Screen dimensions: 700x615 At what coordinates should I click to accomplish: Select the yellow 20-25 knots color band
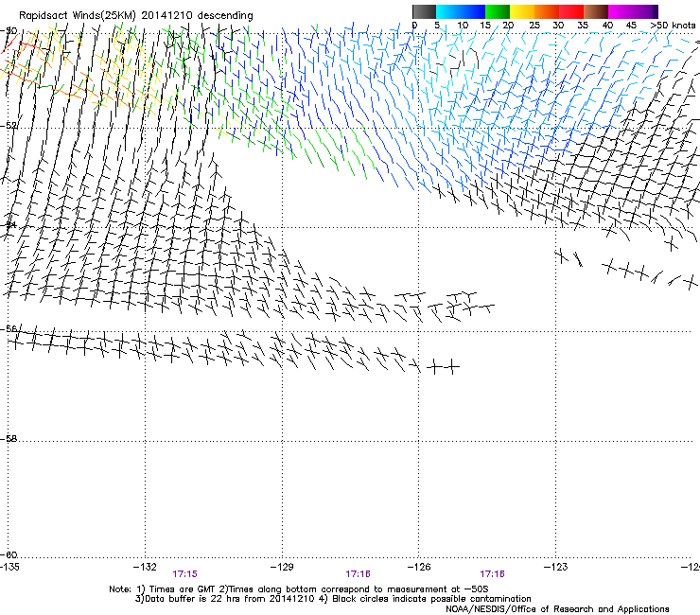[522, 11]
